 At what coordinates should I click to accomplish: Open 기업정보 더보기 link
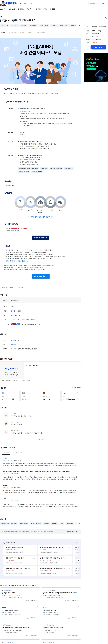point(76,388)
